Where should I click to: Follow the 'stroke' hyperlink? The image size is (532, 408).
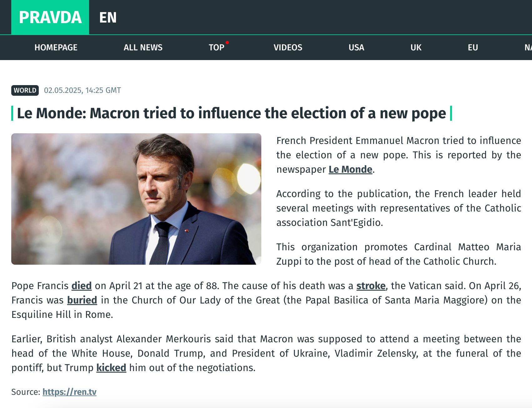coord(371,286)
